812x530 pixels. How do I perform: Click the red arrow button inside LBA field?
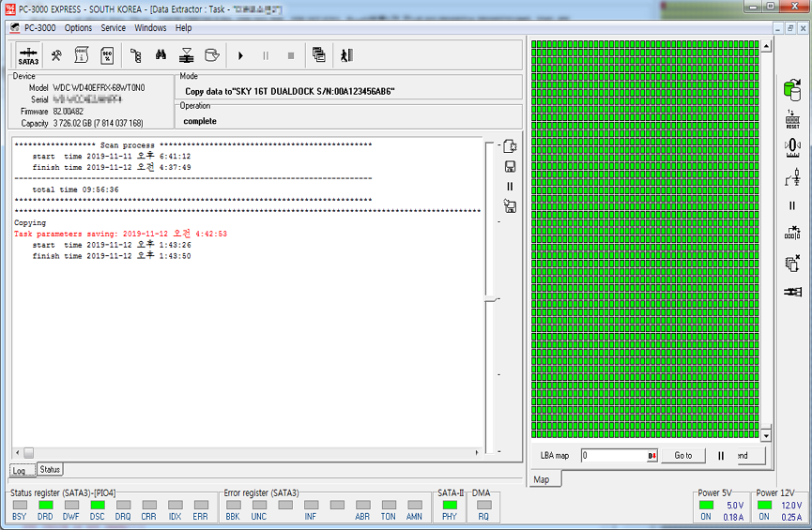pyautogui.click(x=652, y=456)
